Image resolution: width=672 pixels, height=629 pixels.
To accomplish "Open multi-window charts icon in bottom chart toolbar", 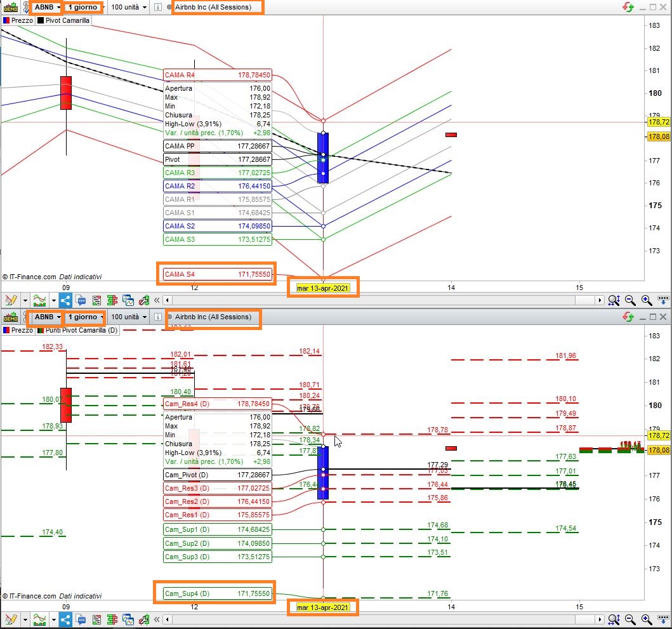I will click(x=128, y=619).
